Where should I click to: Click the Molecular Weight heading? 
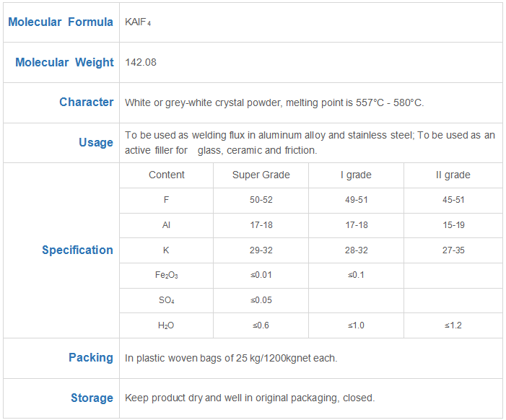click(64, 62)
